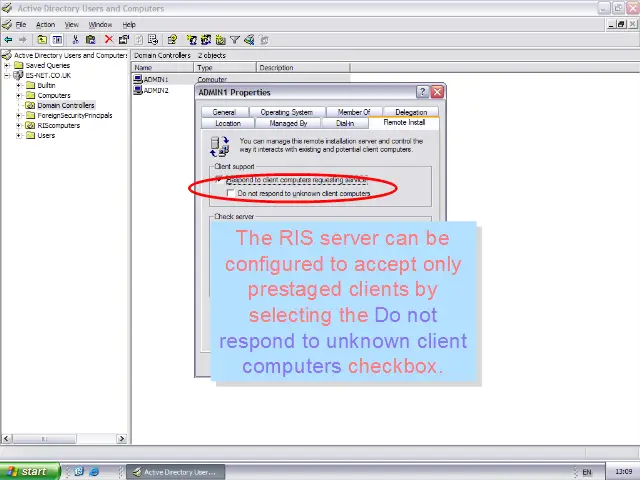Click the left pane horizontal scrollbar
This screenshot has width=640, height=480.
tap(64, 438)
